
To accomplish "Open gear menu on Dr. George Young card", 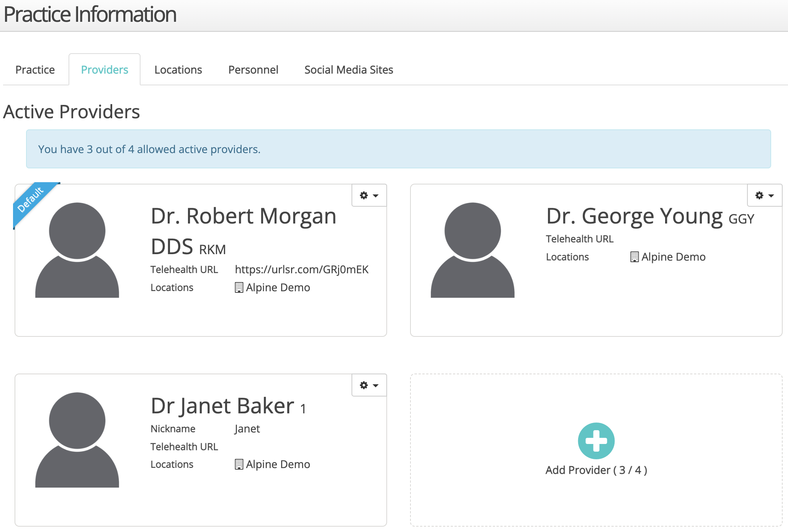I will [x=765, y=196].
